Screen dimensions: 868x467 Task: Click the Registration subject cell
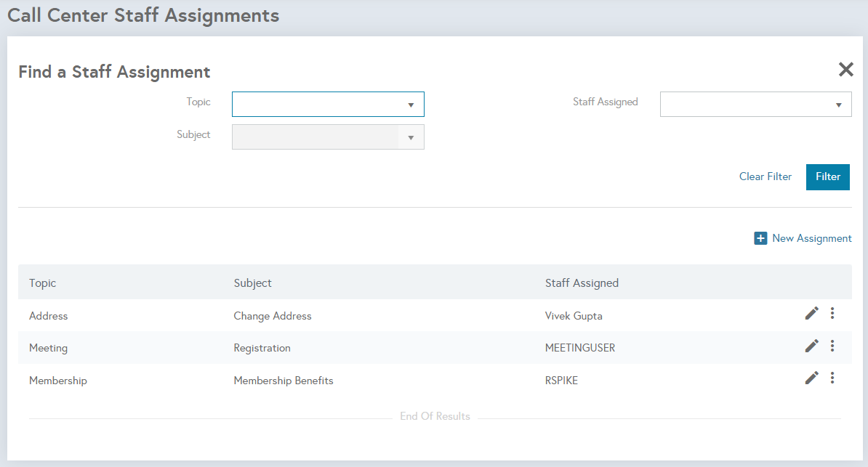(262, 348)
